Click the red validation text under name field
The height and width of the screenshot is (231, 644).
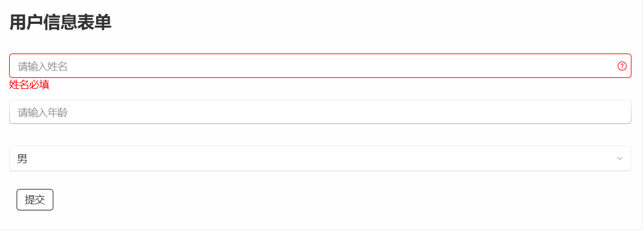(x=30, y=85)
